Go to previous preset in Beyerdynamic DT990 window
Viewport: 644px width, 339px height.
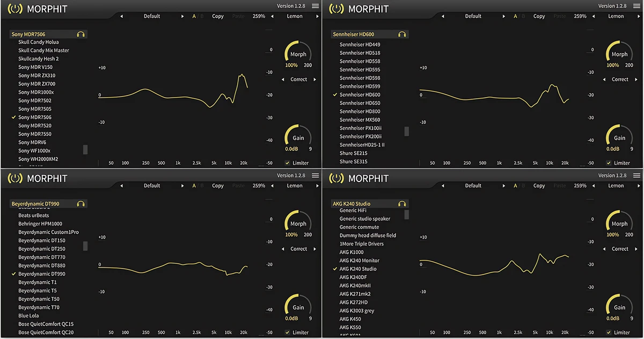coord(121,186)
